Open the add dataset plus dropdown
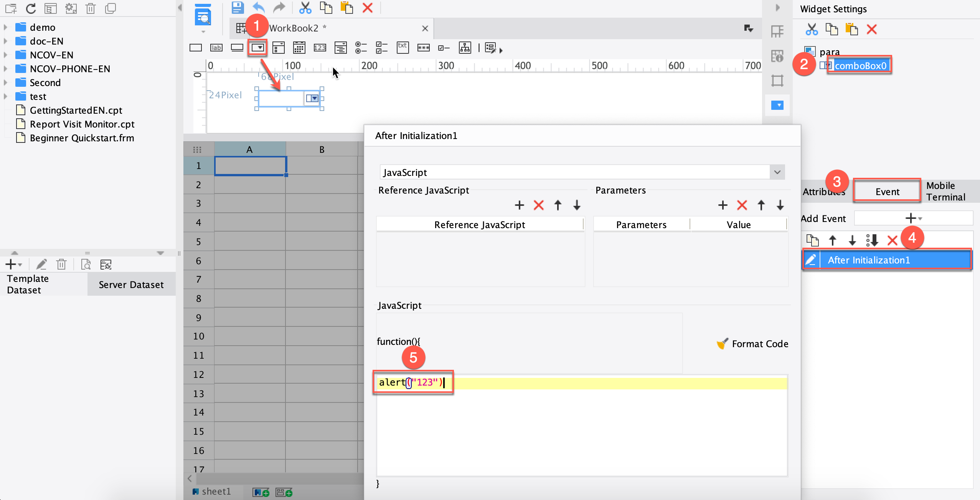This screenshot has width=980, height=500. click(14, 265)
